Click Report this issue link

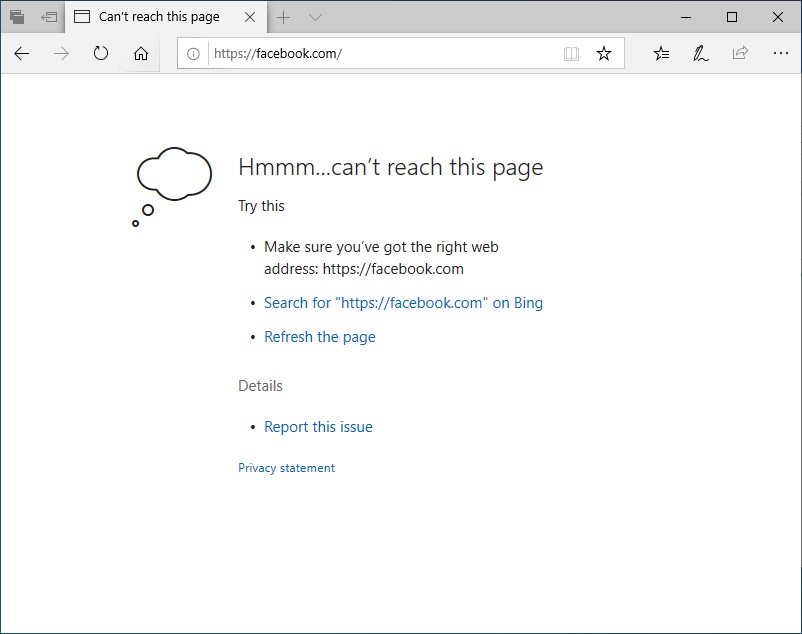tap(318, 427)
